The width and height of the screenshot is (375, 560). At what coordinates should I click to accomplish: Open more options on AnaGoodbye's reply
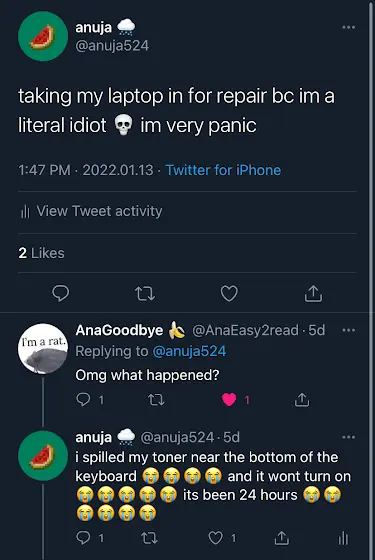coord(349,330)
